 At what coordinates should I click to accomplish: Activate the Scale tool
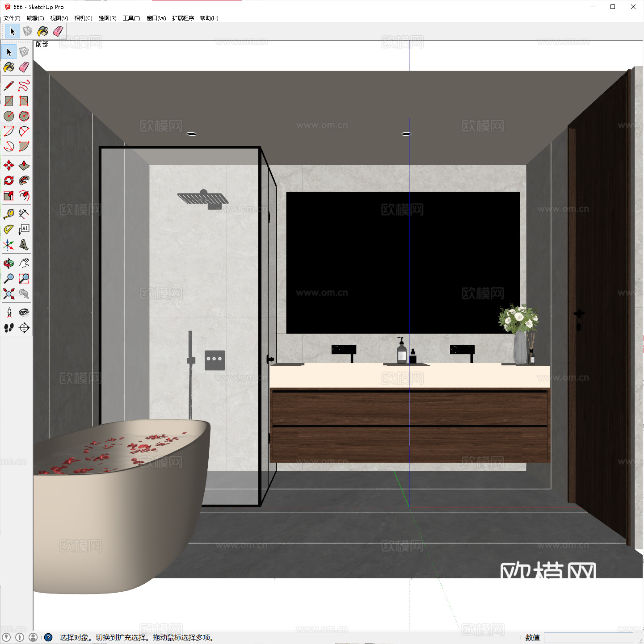9,196
